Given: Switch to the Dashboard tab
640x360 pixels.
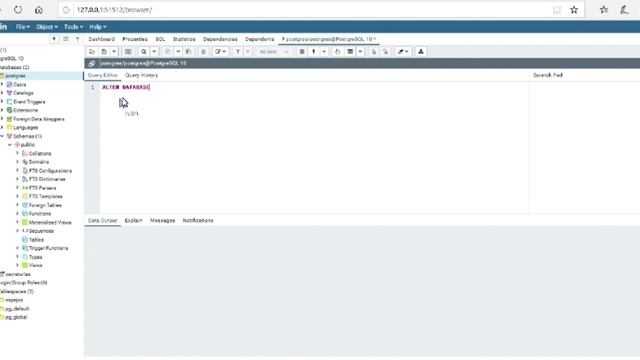Looking at the screenshot, I should coord(101,39).
